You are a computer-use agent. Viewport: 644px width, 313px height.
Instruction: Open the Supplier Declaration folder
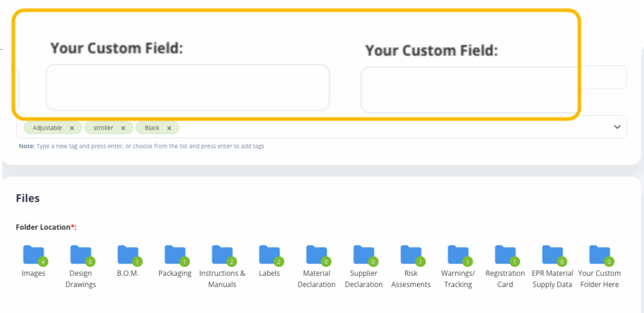[x=364, y=255]
